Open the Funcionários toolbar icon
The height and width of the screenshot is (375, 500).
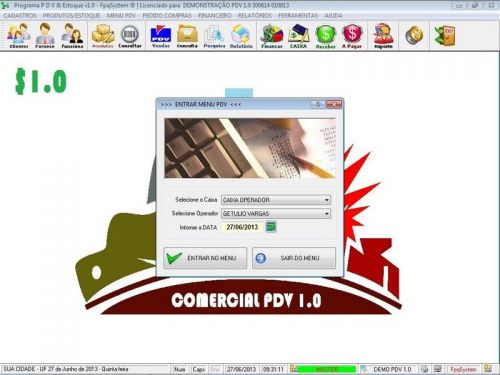click(72, 35)
